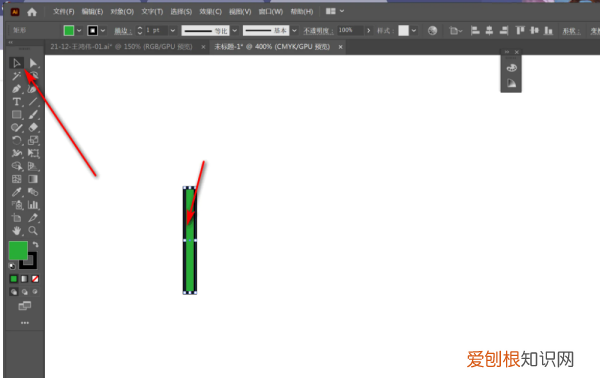Select the Perspective Grid tool
This screenshot has height=378, width=600.
tap(33, 166)
